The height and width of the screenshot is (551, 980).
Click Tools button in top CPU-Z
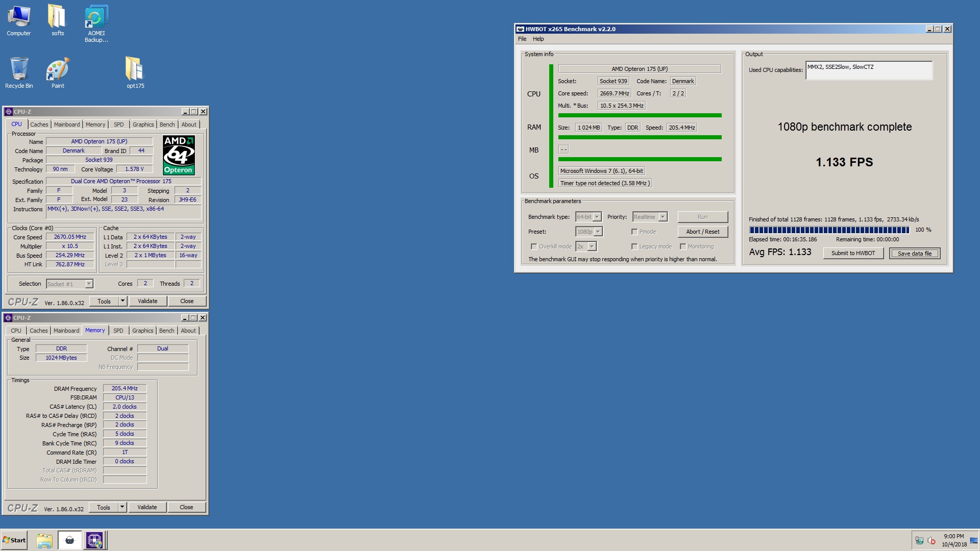point(104,302)
